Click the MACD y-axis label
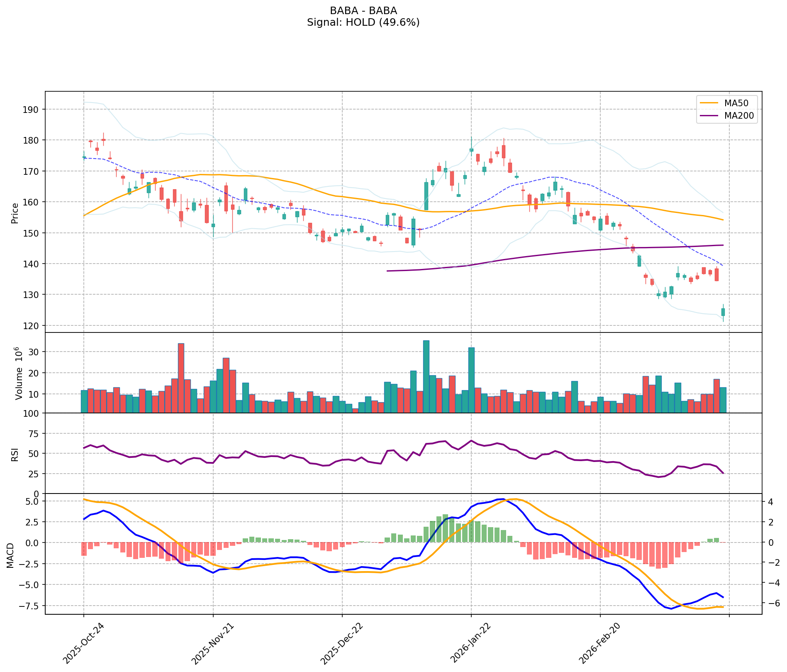 [10, 555]
